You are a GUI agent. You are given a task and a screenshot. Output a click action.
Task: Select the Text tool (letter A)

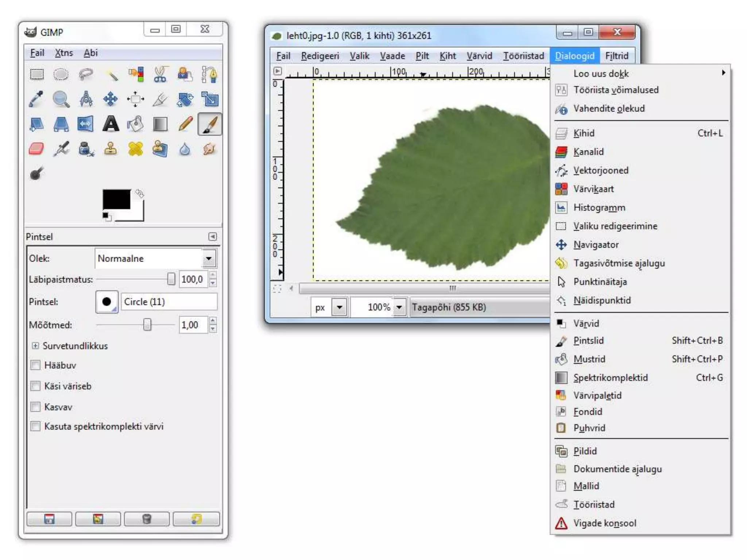tap(111, 124)
